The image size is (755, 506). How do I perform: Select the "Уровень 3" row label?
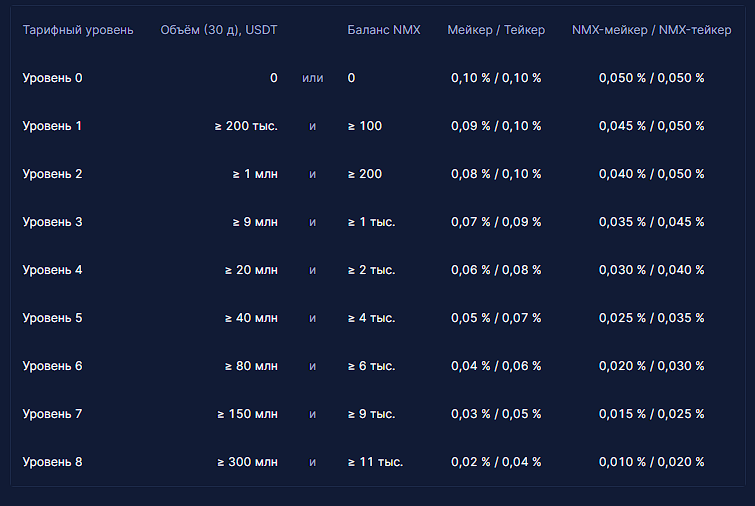point(52,222)
